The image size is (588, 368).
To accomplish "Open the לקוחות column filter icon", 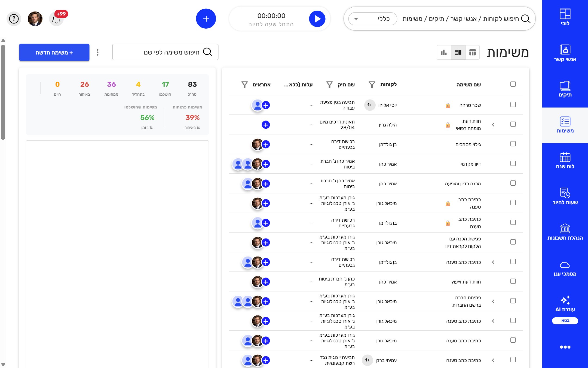I will 372,85.
